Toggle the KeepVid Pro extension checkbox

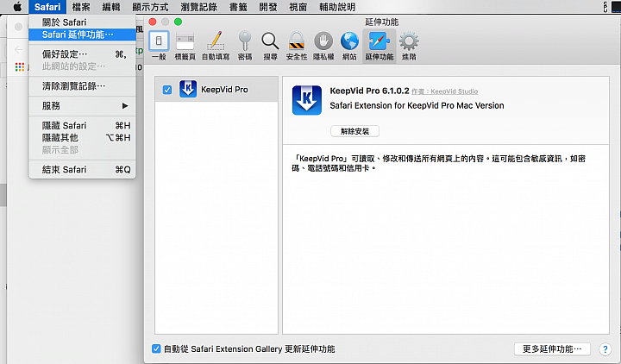coord(167,90)
